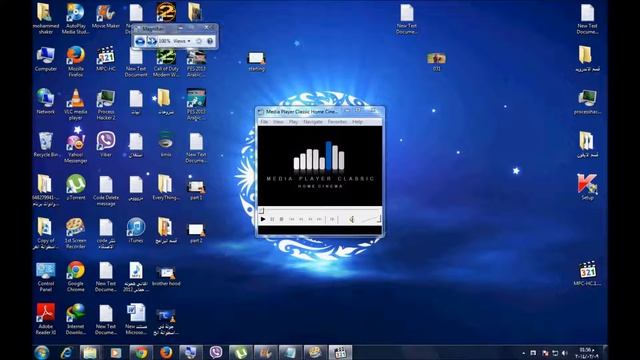This screenshot has width=640, height=360.
Task: Open Windows Explorer from taskbar
Action: coord(91,353)
